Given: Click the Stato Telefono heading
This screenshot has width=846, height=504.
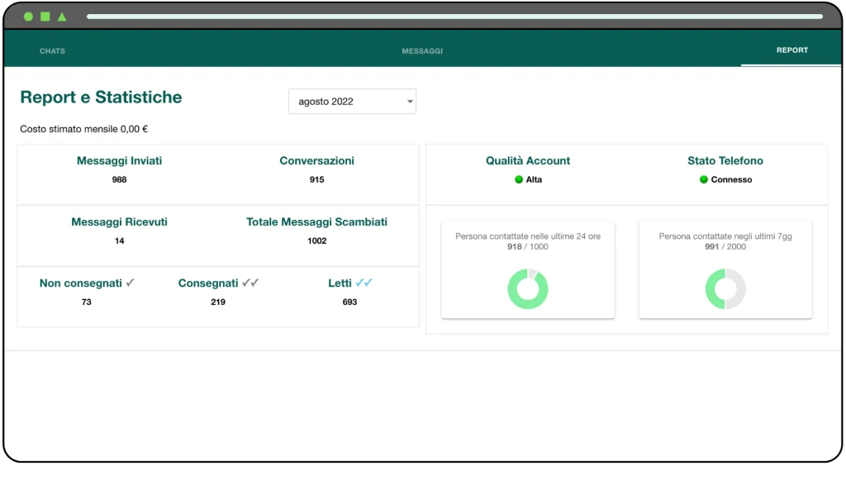Looking at the screenshot, I should (x=725, y=161).
